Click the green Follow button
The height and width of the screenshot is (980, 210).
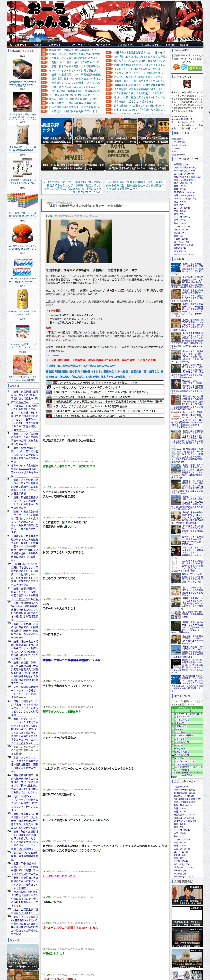(x=195, y=68)
